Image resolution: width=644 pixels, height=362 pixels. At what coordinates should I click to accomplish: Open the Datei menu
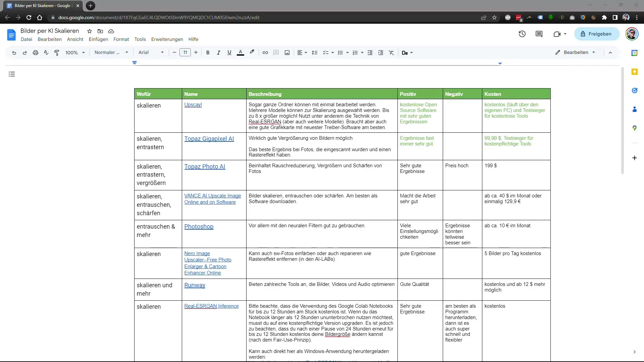coord(26,39)
